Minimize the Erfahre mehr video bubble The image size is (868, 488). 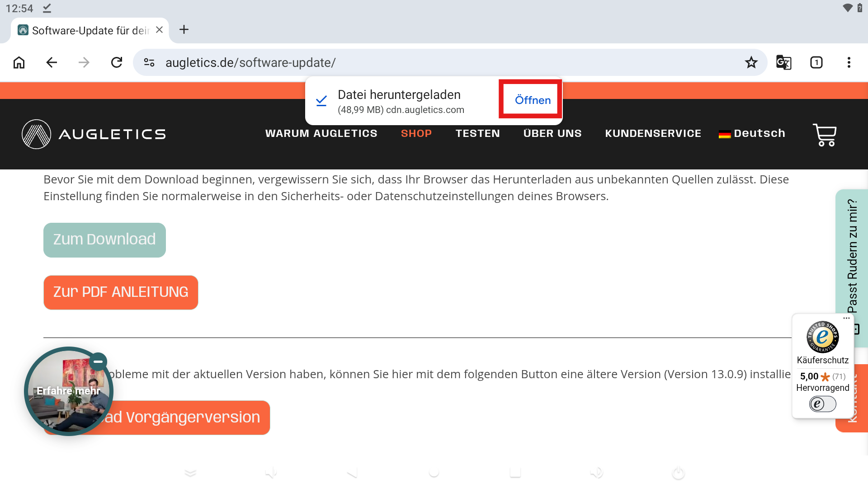(x=98, y=361)
